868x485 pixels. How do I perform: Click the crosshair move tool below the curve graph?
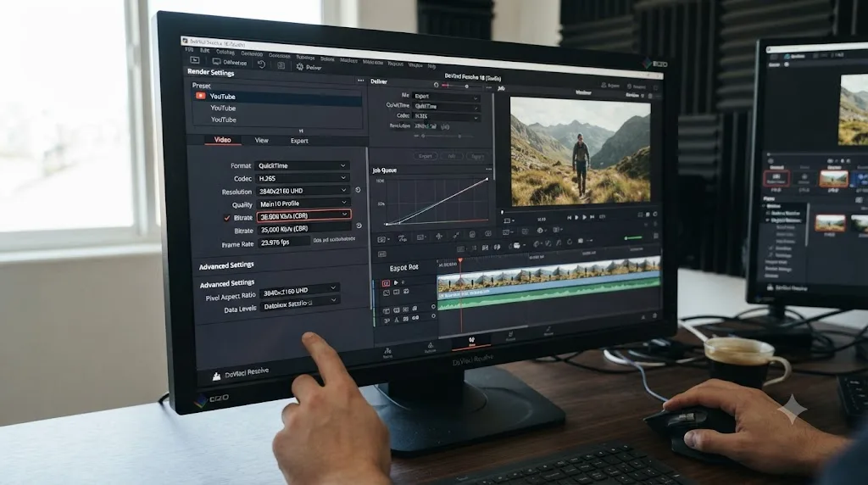pos(439,237)
